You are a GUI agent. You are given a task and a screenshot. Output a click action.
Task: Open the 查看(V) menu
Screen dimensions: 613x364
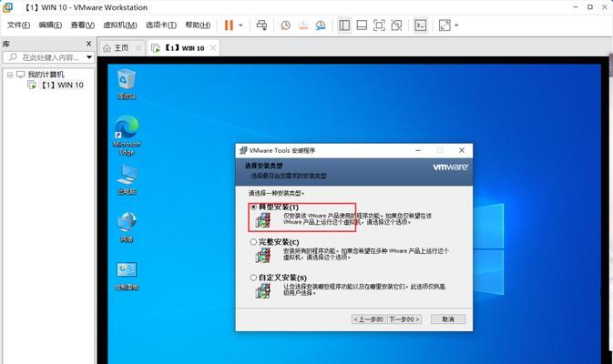[x=83, y=25]
